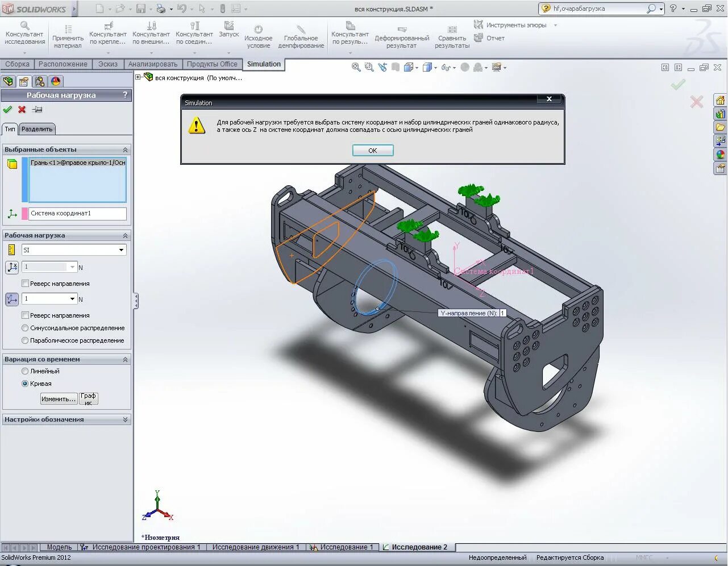Switch to Сборка tab

pyautogui.click(x=17, y=64)
